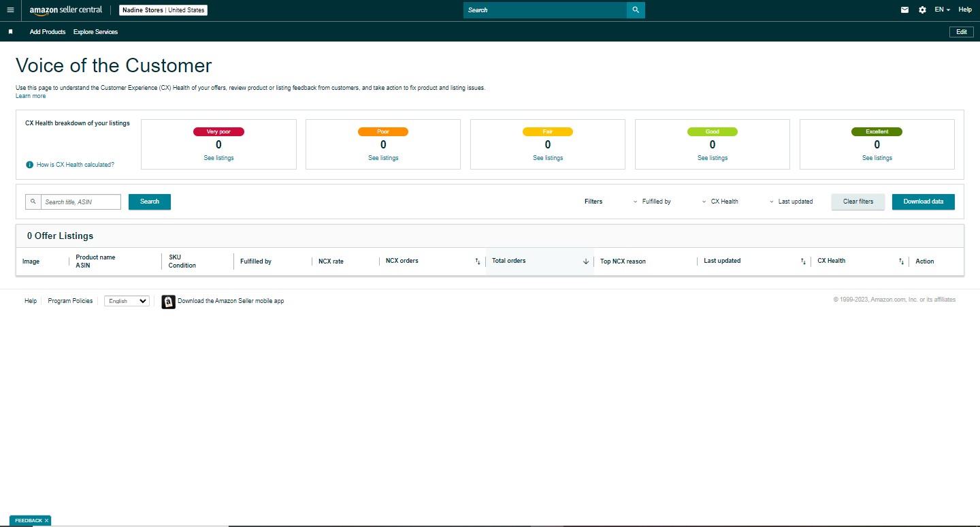See listings under Good
The image size is (980, 527).
(x=713, y=158)
